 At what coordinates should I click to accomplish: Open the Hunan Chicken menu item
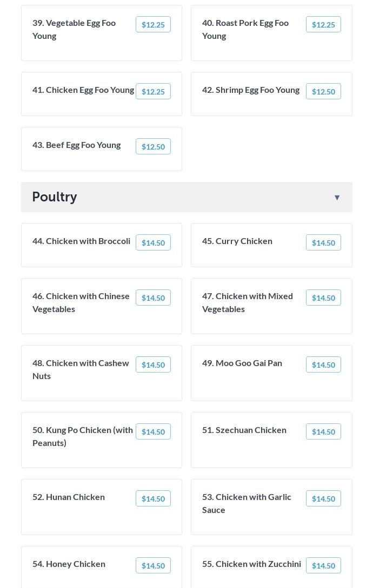[x=69, y=497]
